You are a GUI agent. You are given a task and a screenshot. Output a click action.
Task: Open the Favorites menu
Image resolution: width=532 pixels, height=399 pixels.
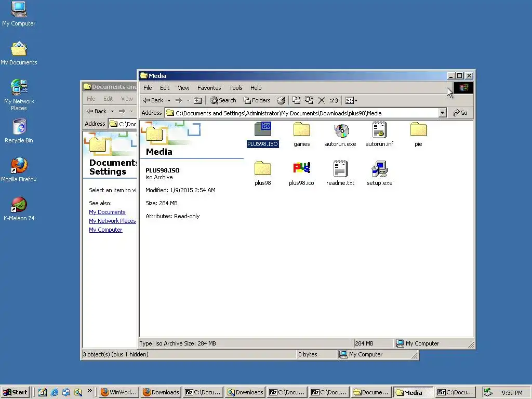coord(209,88)
